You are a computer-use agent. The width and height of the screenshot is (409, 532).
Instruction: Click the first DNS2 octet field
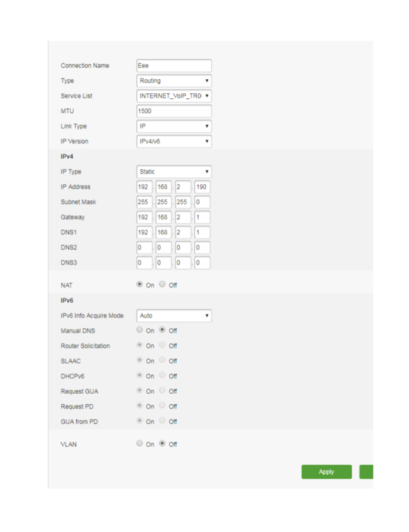pos(144,248)
